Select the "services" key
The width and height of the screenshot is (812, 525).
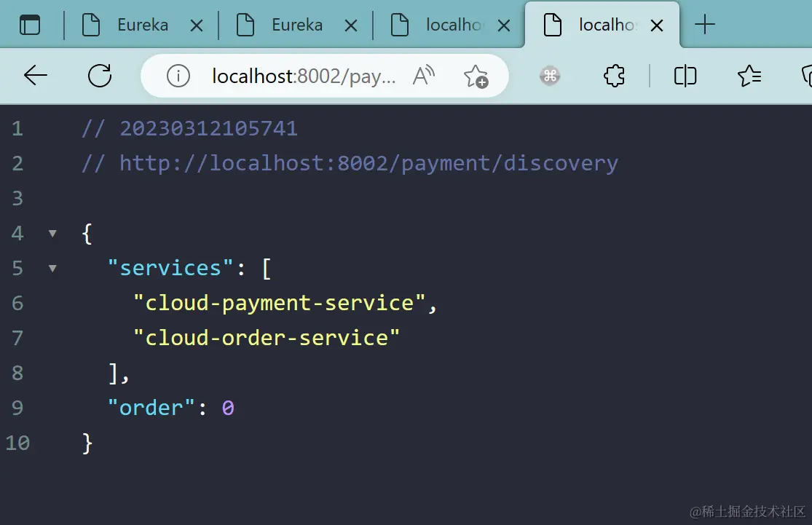[x=170, y=268]
